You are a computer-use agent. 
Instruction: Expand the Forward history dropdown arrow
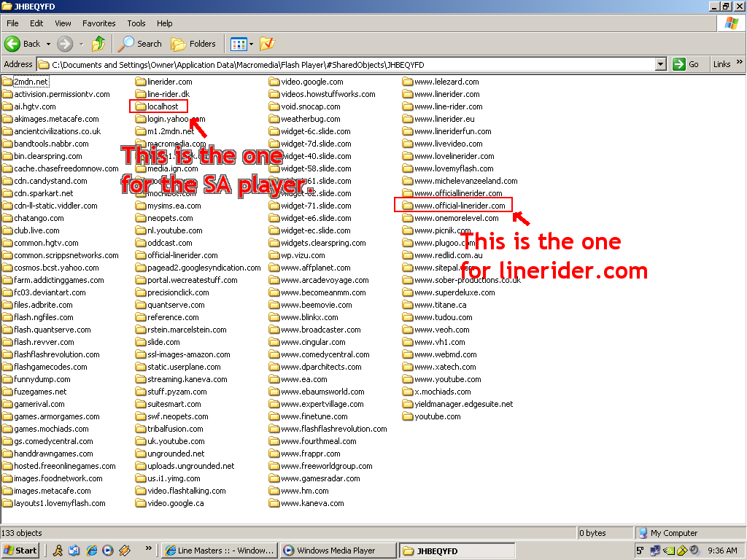(81, 44)
